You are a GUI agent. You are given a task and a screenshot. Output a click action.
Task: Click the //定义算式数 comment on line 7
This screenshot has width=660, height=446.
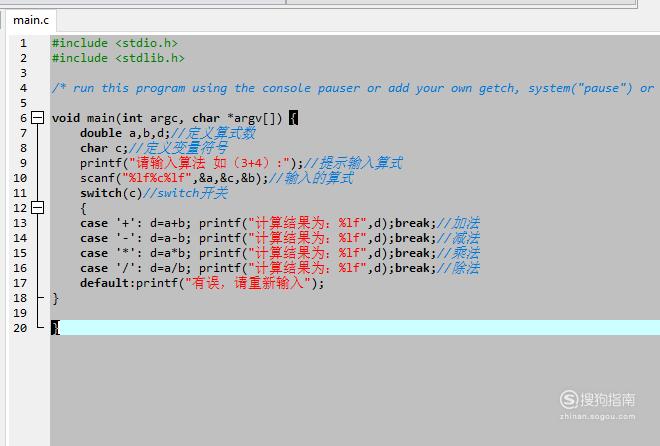coord(213,133)
